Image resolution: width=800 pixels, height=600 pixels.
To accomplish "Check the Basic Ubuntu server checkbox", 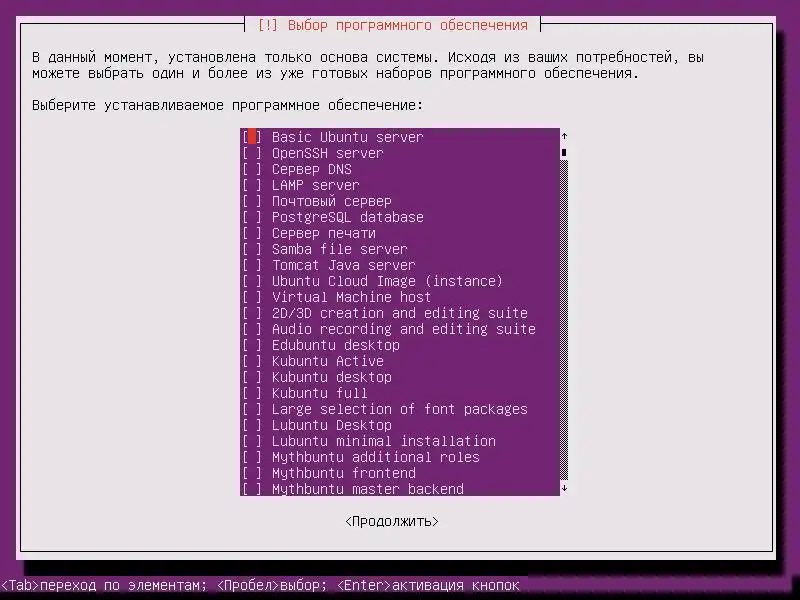I will (x=252, y=137).
